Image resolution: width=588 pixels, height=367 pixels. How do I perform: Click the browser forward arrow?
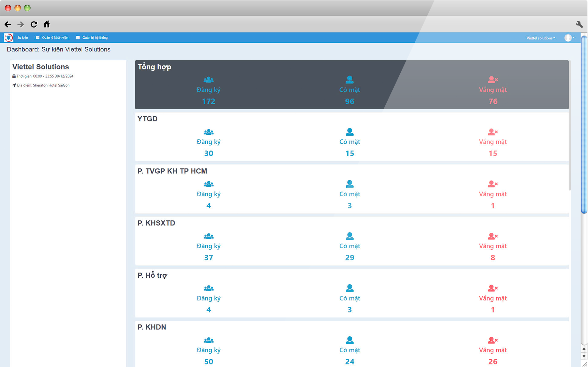click(21, 24)
